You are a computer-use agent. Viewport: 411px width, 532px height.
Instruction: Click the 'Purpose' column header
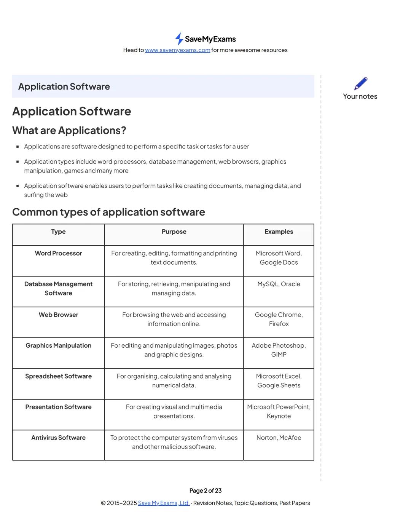174,232
